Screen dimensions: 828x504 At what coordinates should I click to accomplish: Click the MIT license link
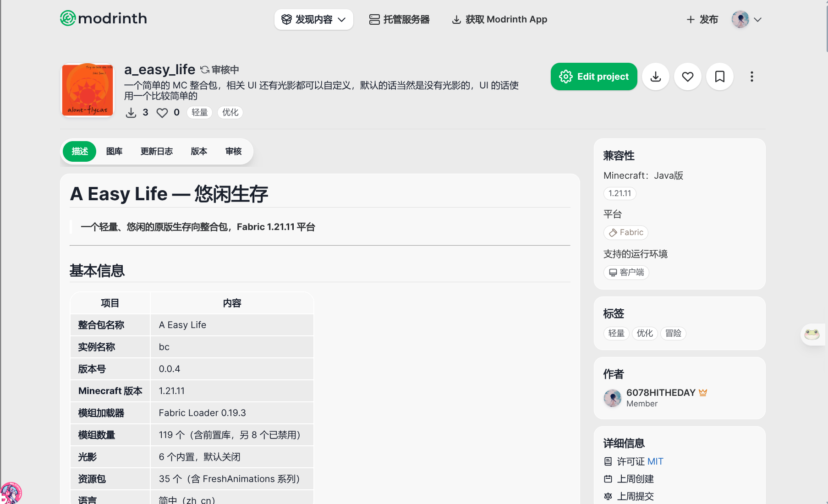pyautogui.click(x=655, y=461)
